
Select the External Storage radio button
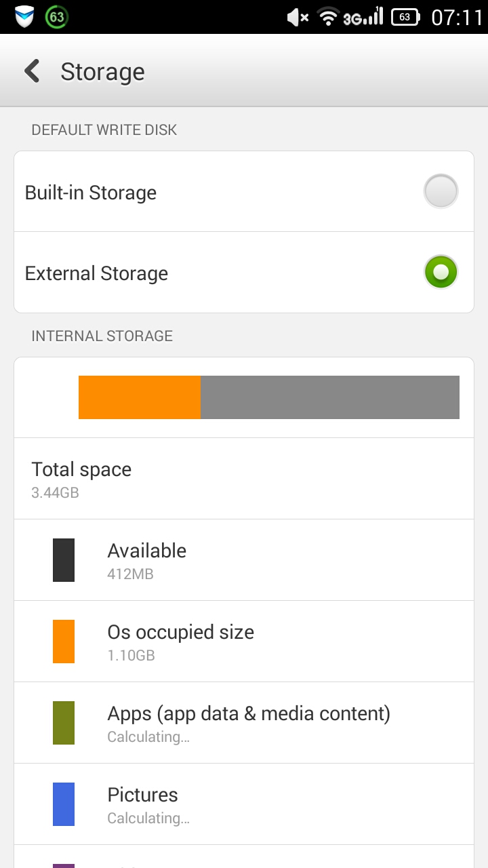441,272
